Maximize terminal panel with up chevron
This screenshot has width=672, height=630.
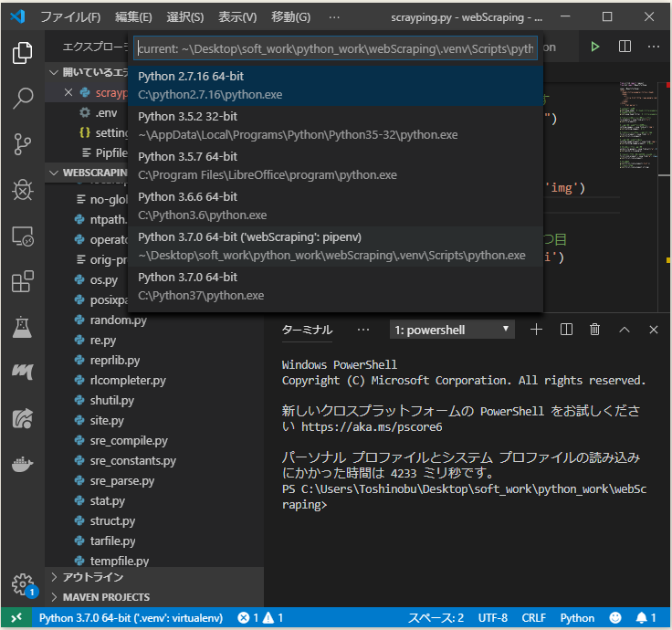(x=625, y=330)
